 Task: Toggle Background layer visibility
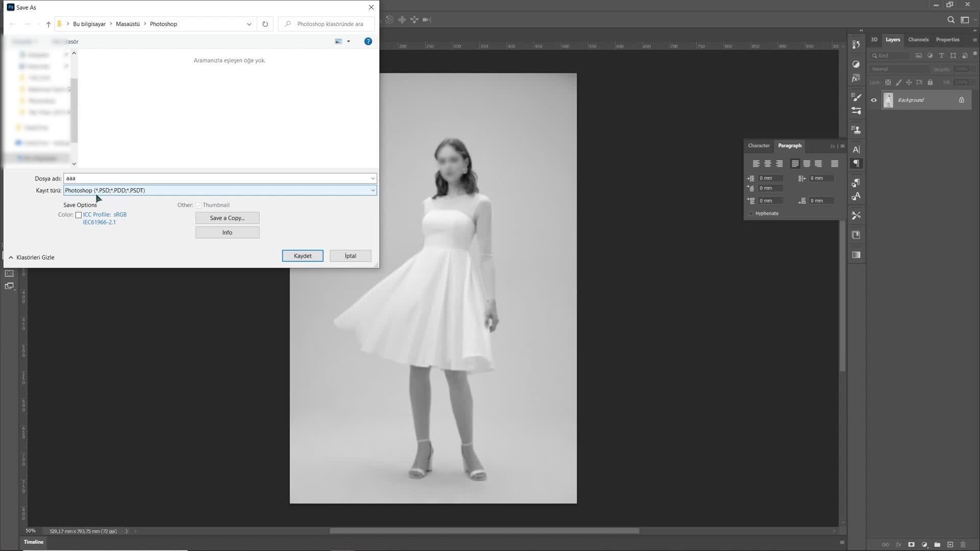[x=874, y=100]
